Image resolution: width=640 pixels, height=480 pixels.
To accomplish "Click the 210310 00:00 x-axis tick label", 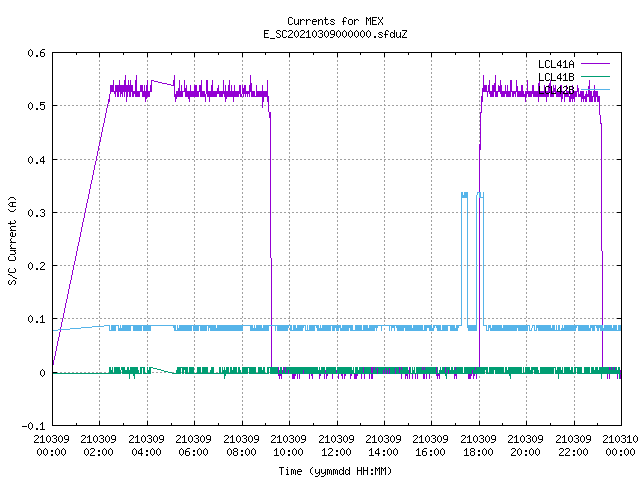I will (620, 446).
